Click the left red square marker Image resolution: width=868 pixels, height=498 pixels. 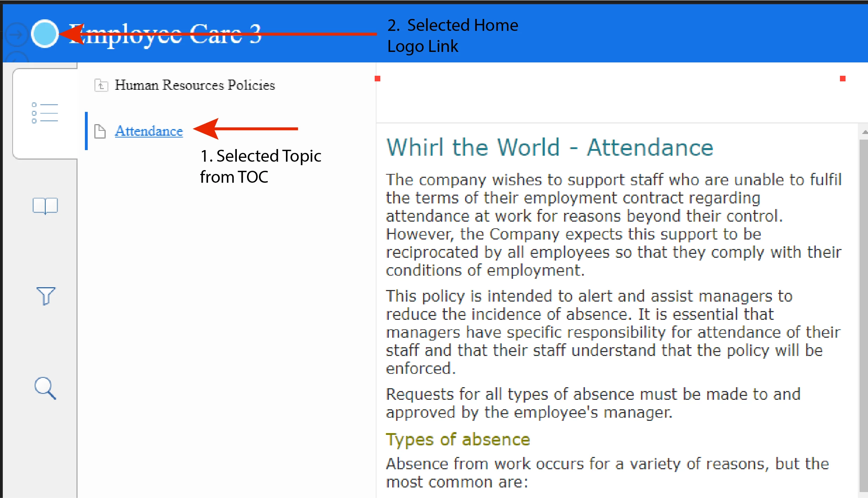click(378, 79)
